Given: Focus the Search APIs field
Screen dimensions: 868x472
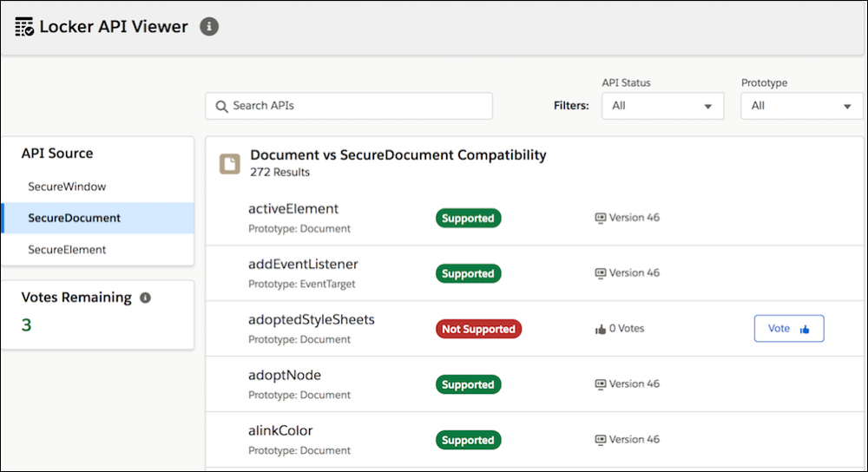Looking at the screenshot, I should (349, 106).
